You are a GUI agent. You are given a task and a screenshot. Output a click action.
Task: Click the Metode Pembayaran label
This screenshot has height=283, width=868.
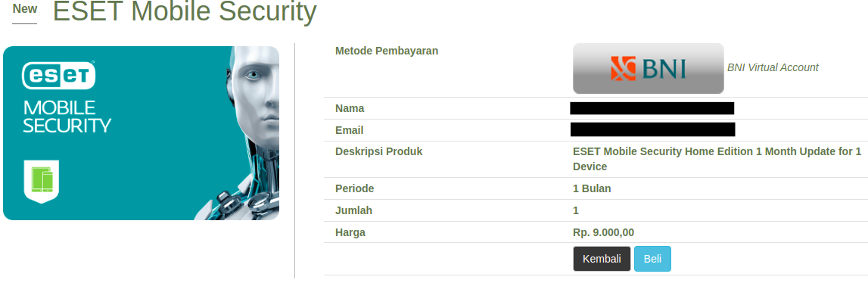tap(387, 51)
